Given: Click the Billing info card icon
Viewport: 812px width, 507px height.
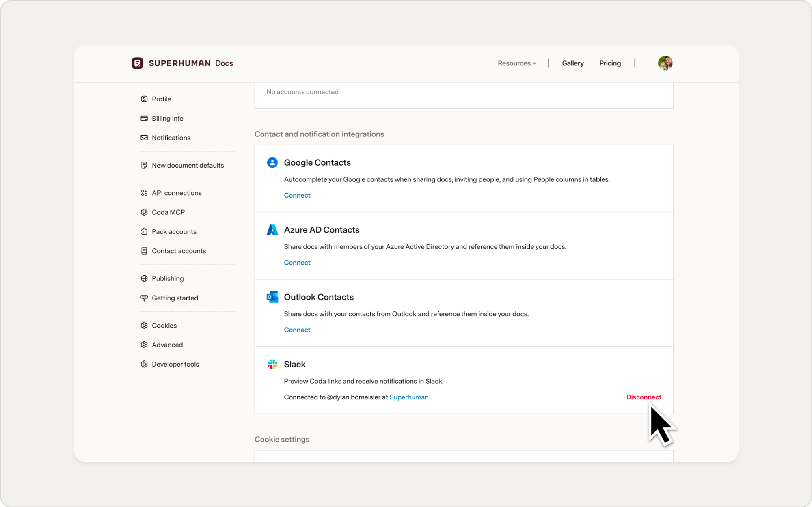Looking at the screenshot, I should [144, 119].
